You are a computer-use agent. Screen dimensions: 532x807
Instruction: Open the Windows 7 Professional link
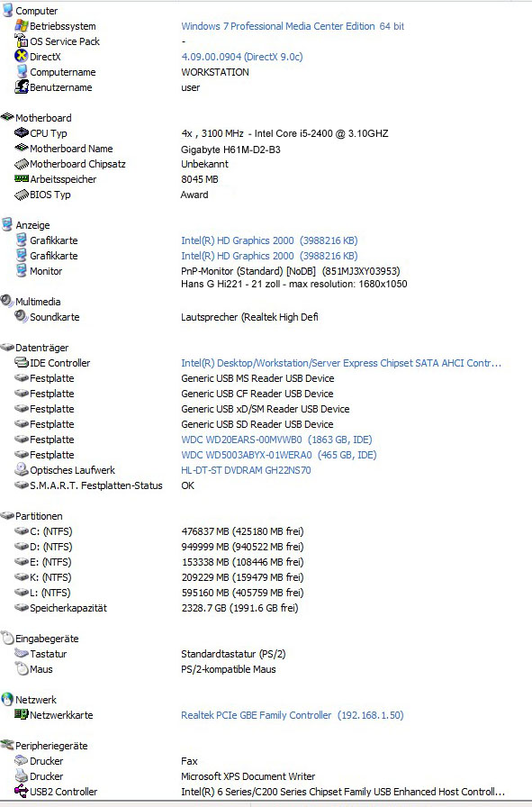tap(293, 26)
